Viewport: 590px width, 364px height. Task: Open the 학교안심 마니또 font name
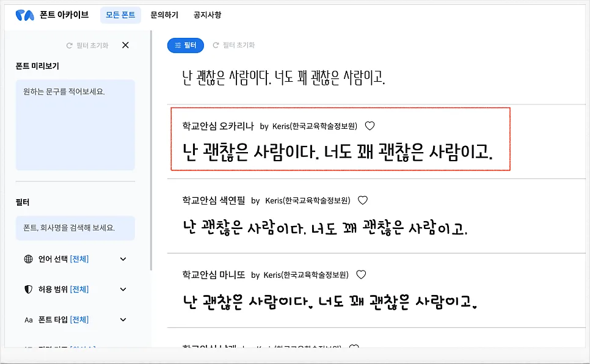click(214, 275)
